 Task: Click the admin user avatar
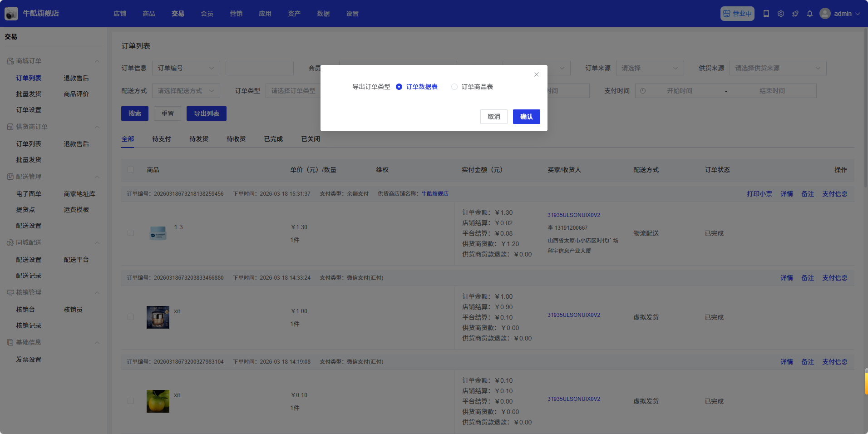pyautogui.click(x=825, y=14)
